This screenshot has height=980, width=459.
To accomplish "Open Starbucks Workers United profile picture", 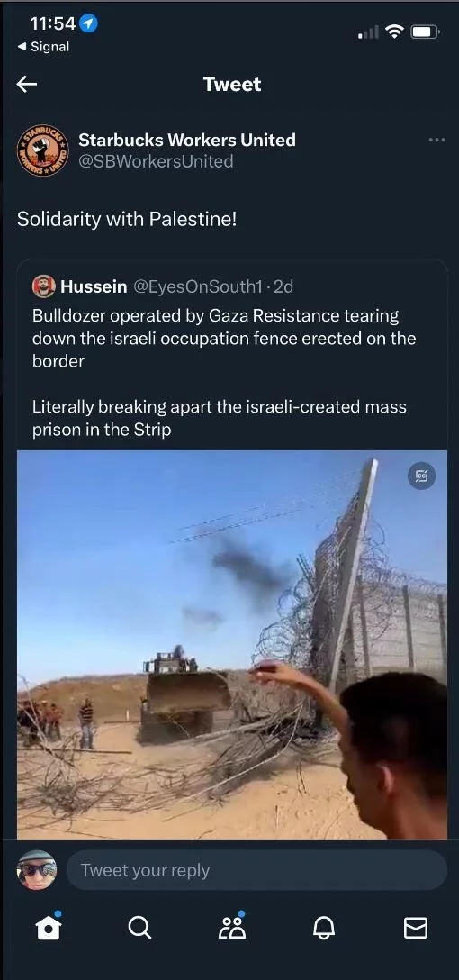I will click(x=42, y=150).
